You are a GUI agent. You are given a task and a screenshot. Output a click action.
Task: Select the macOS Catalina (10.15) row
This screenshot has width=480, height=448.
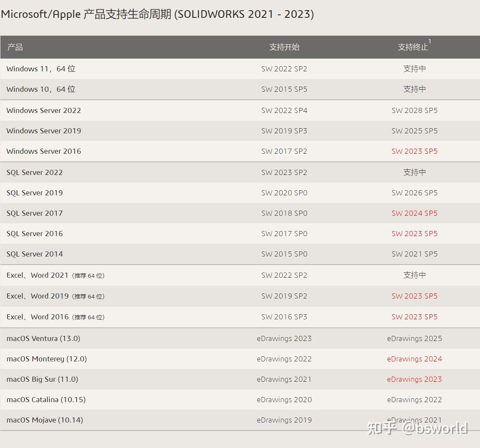[x=240, y=400]
